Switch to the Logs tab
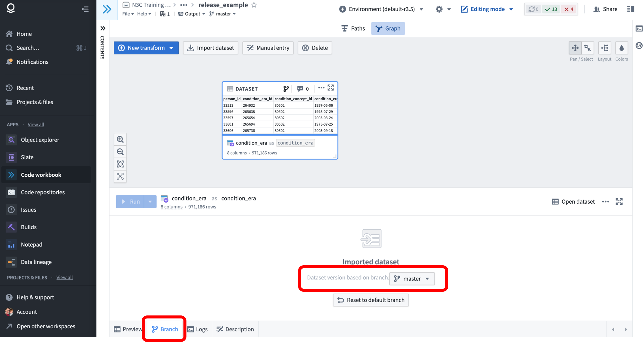 (x=198, y=329)
